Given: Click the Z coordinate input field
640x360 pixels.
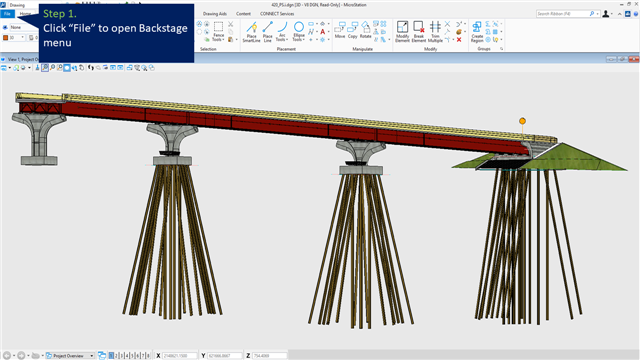Looking at the screenshot, I should [x=269, y=356].
